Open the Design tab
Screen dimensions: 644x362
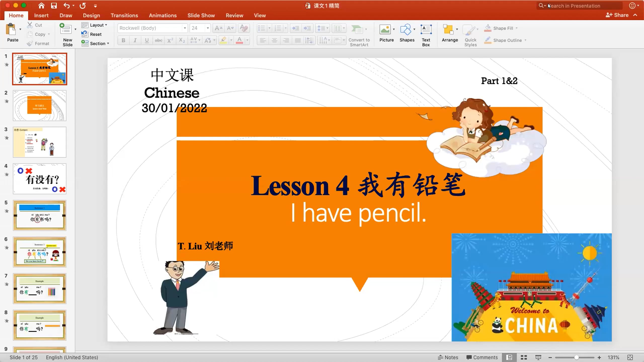(91, 15)
